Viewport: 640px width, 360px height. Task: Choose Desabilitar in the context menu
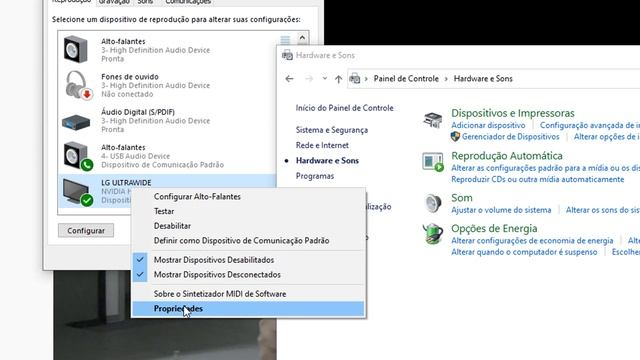tap(248, 226)
